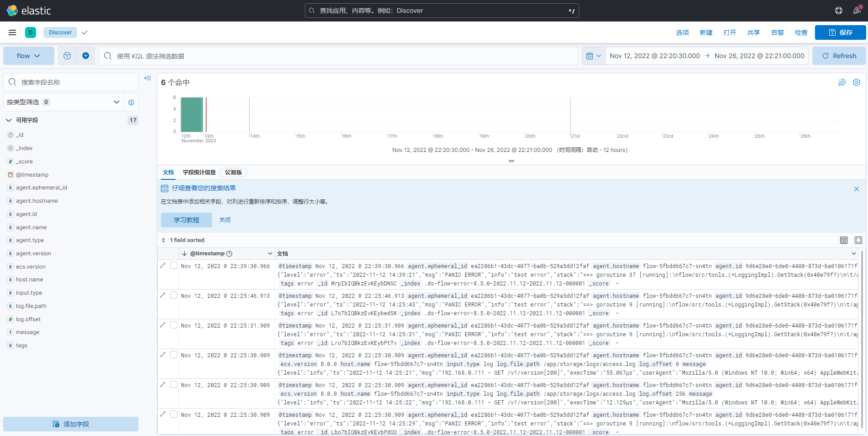Open the calendar quick date menu
Viewport: 868px width, 436px height.
(x=594, y=56)
